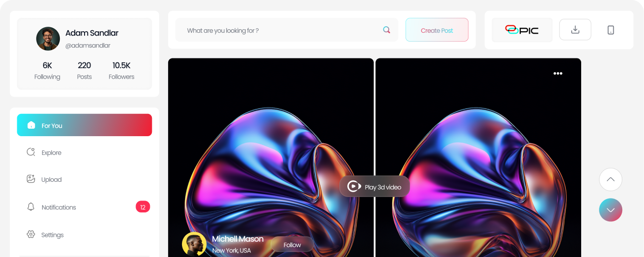Click the Notifications bell icon
644x257 pixels.
(x=31, y=207)
